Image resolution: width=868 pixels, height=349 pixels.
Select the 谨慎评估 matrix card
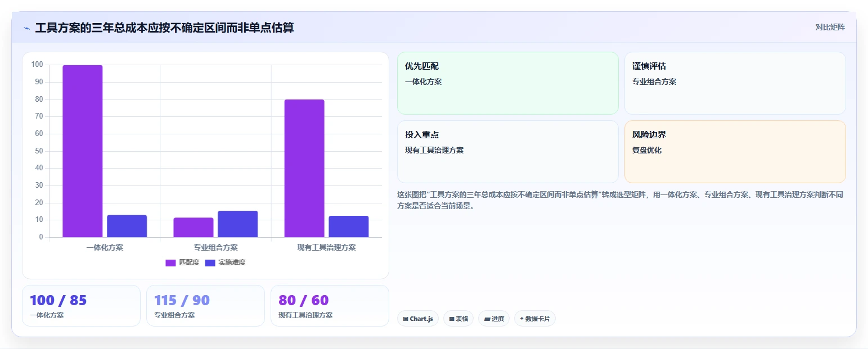click(735, 83)
